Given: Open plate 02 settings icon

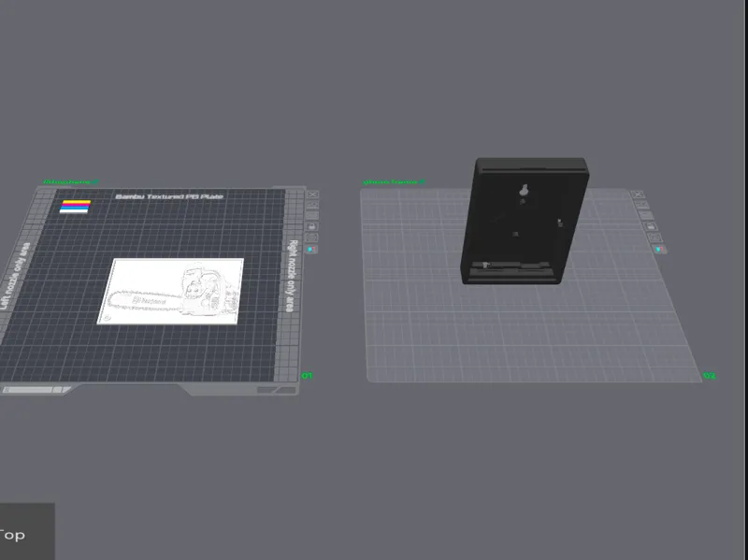Looking at the screenshot, I should coord(655,237).
